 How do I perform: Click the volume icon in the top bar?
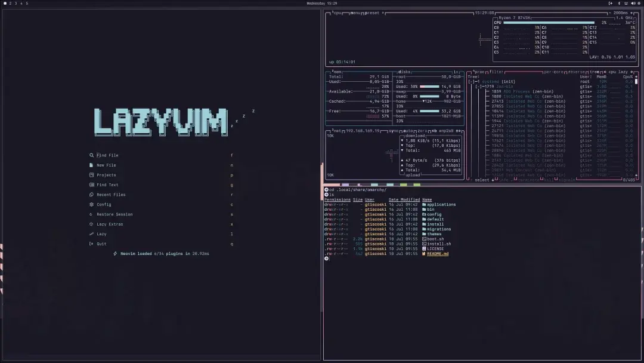[632, 3]
